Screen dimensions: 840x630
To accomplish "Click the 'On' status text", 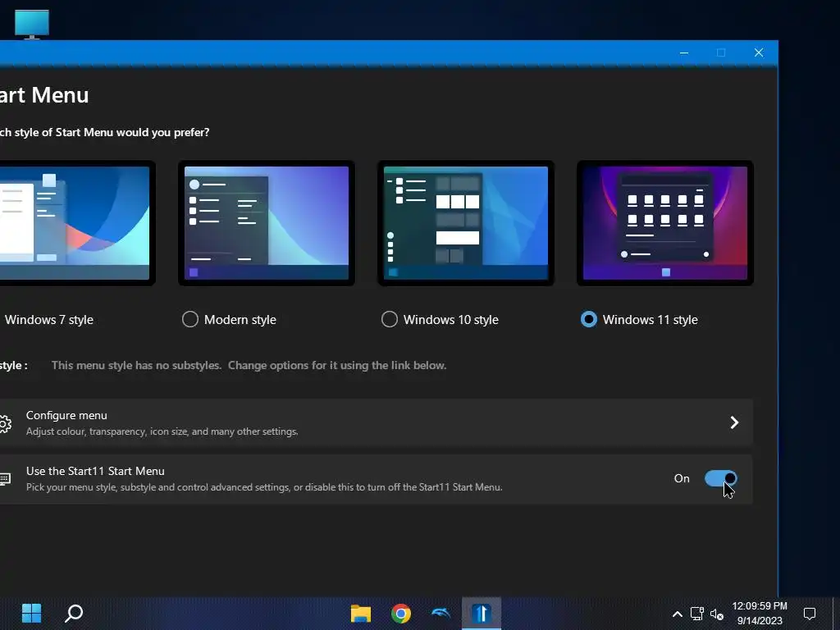I will tap(682, 478).
